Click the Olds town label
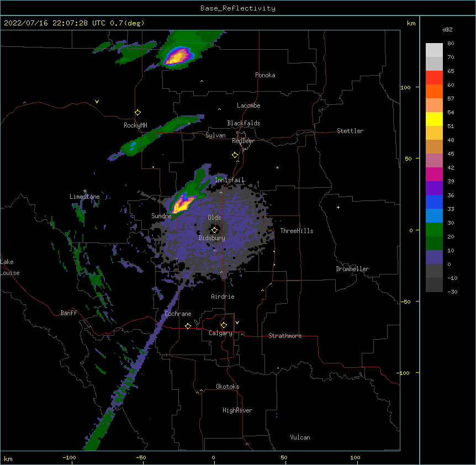 (x=214, y=218)
